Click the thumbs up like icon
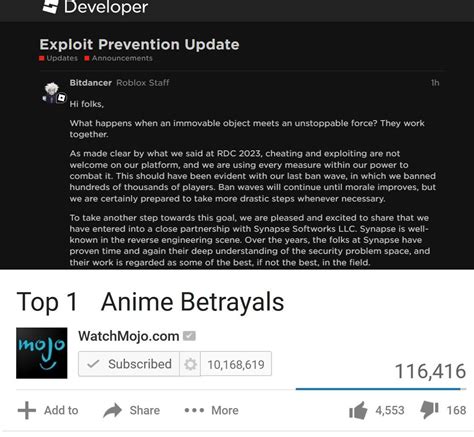This screenshot has height=437, width=474. tap(358, 410)
